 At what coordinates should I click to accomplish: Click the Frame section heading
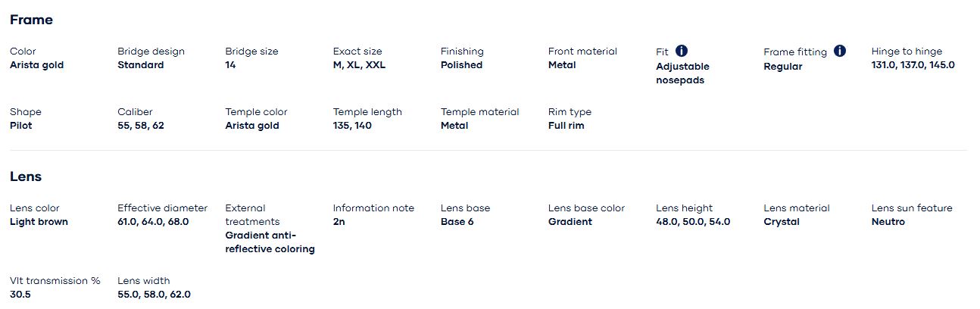[31, 20]
